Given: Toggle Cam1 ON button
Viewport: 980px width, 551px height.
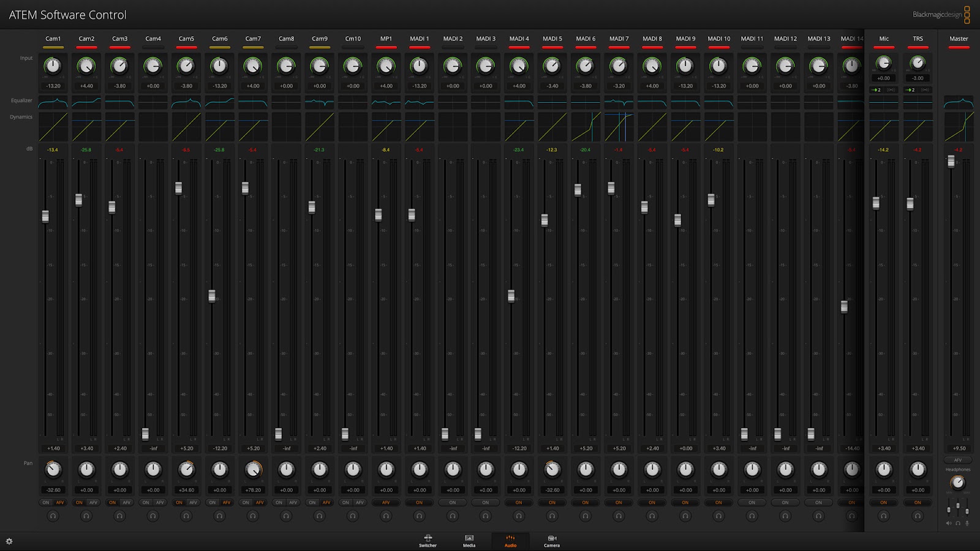Looking at the screenshot, I should [46, 503].
